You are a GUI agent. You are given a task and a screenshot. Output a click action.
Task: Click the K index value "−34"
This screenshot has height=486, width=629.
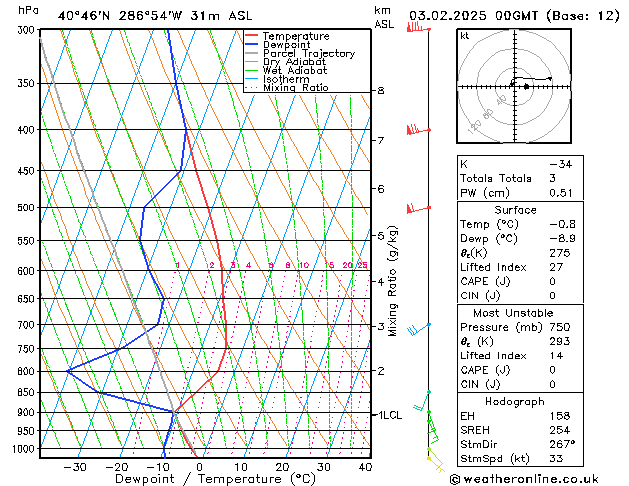pos(561,164)
